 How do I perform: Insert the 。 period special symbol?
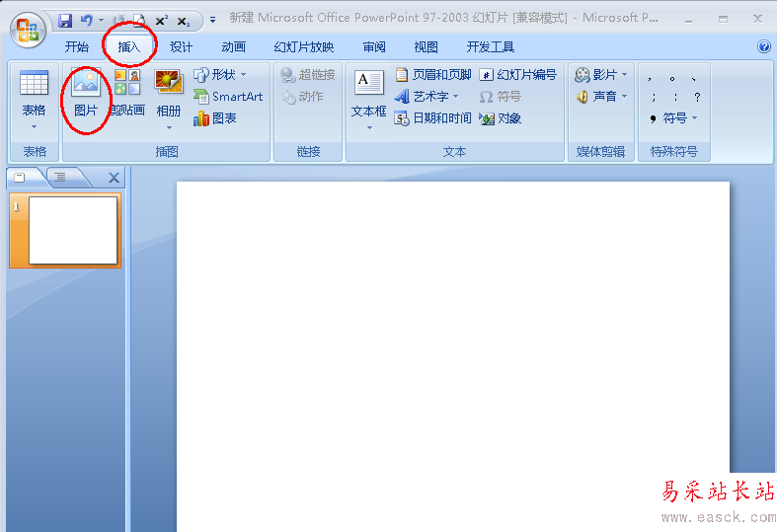672,79
